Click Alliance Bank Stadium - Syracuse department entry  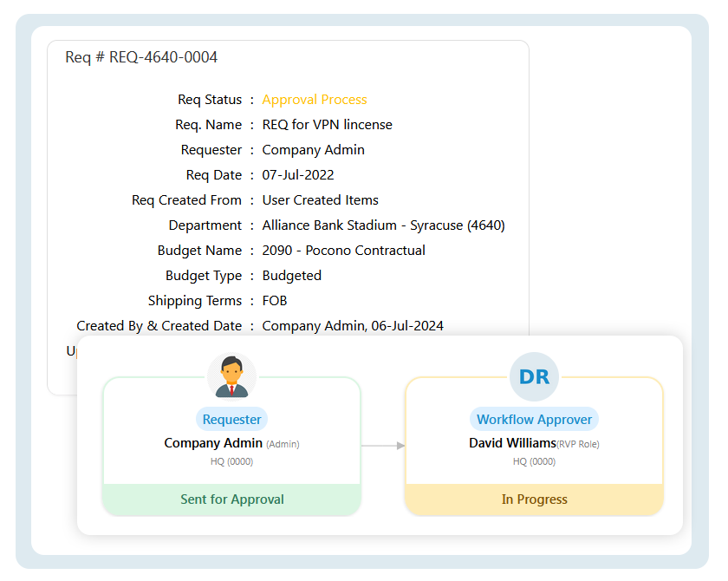[x=383, y=225]
